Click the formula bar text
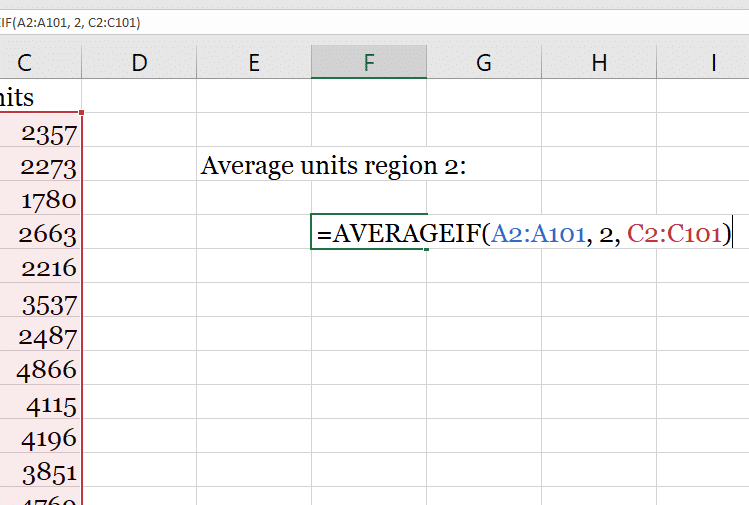The height and width of the screenshot is (505, 749). [70, 22]
